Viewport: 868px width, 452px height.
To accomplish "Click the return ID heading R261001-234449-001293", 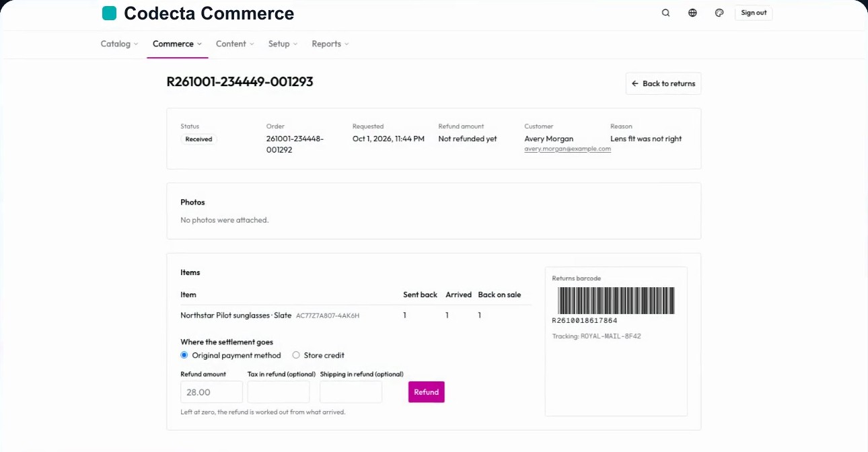I will [240, 82].
